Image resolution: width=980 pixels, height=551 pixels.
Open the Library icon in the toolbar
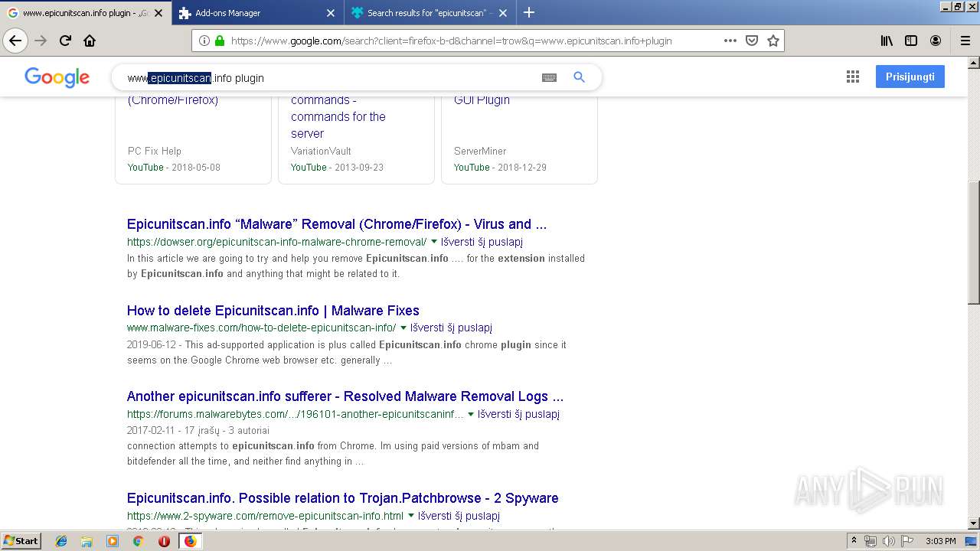(x=887, y=41)
